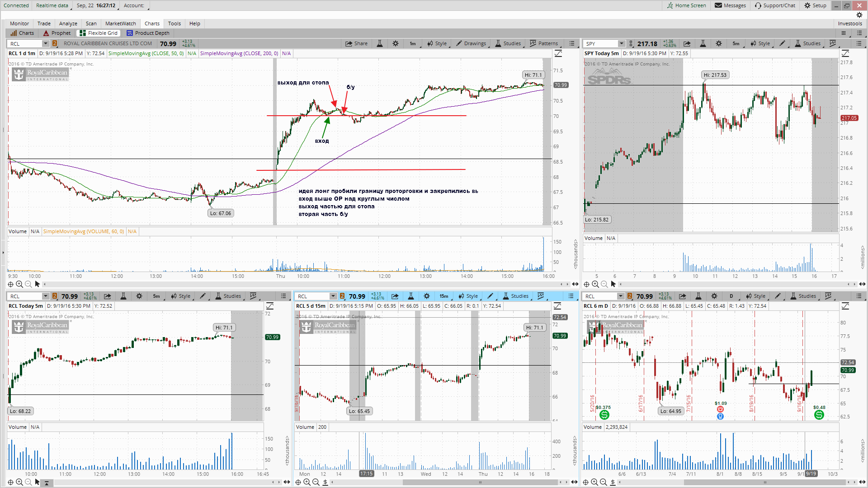Open Messages in the top bar
The width and height of the screenshot is (868, 488).
coord(730,5)
